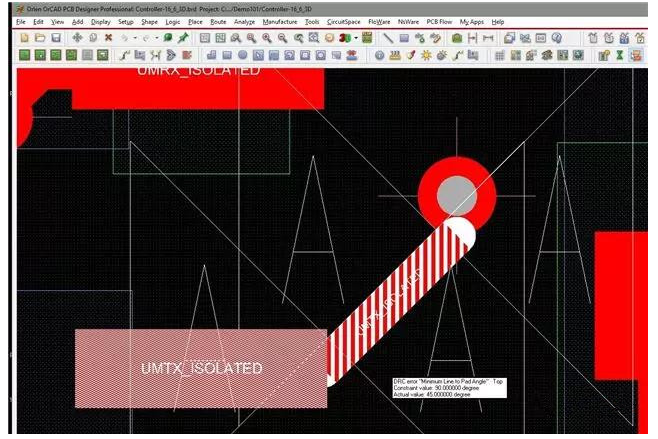Screen dimensions: 658x439
Task: Open the Undo history dropdown arrow
Action: click(x=135, y=38)
